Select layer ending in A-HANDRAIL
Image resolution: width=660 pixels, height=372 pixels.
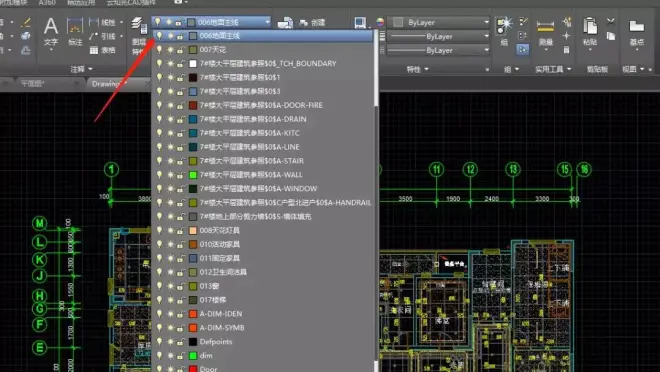click(263, 202)
